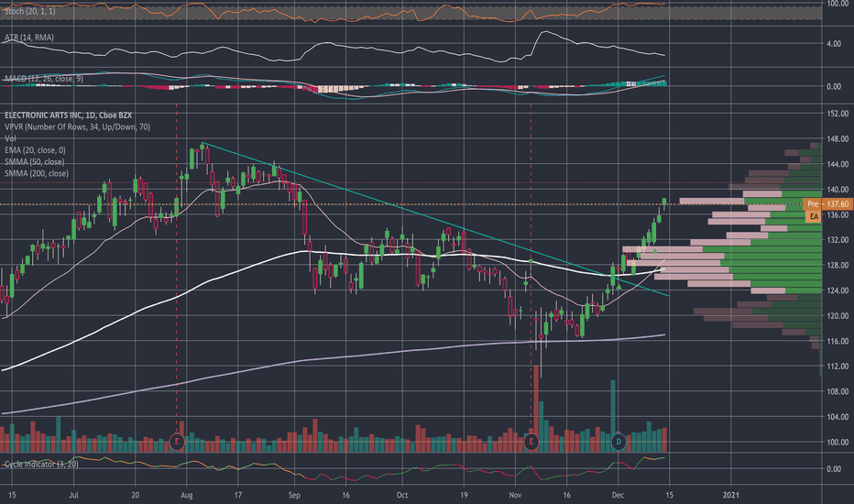Select the MACD (12, 26, close, 9) label
This screenshot has height=504, width=854.
pos(44,79)
